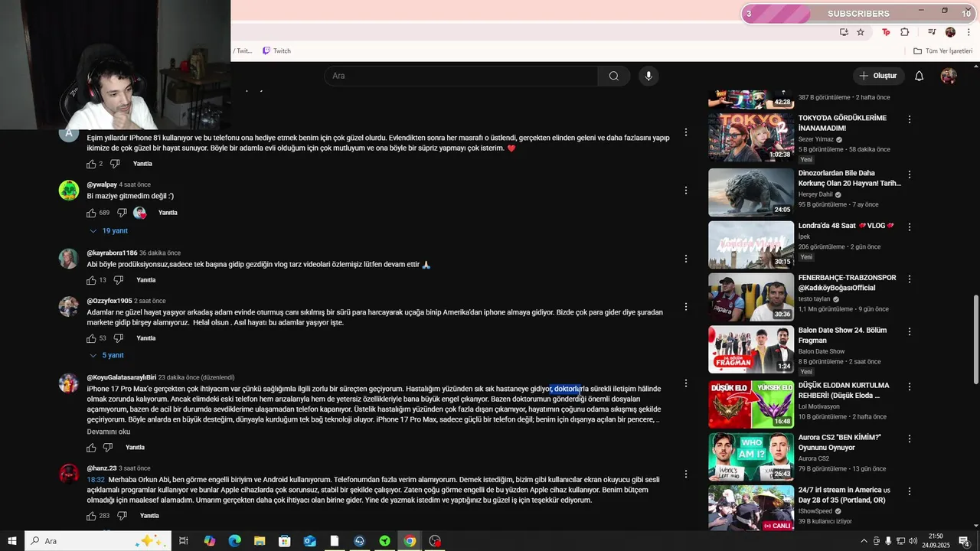Viewport: 980px width, 551px height.
Task: Click @hanz.23's red profile picture
Action: coord(69,474)
